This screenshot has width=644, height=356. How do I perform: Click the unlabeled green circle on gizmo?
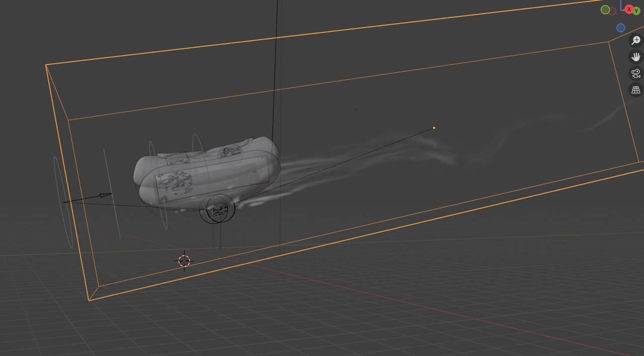coord(605,10)
